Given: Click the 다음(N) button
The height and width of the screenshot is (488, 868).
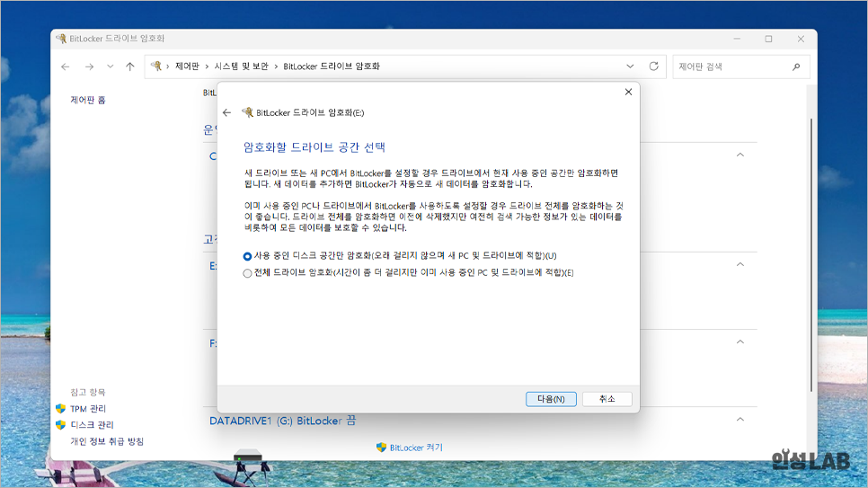Looking at the screenshot, I should tap(551, 399).
